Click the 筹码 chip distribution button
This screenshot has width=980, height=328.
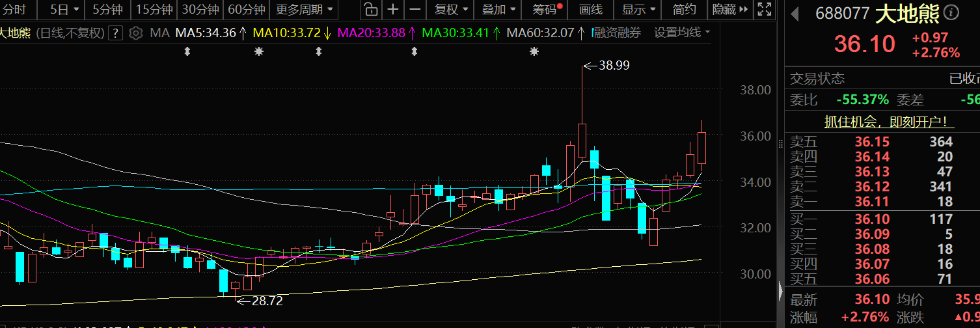545,9
